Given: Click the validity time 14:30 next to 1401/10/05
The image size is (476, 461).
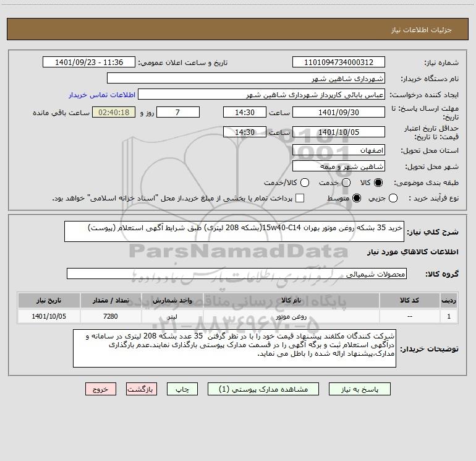Looking at the screenshot, I should (245, 132).
